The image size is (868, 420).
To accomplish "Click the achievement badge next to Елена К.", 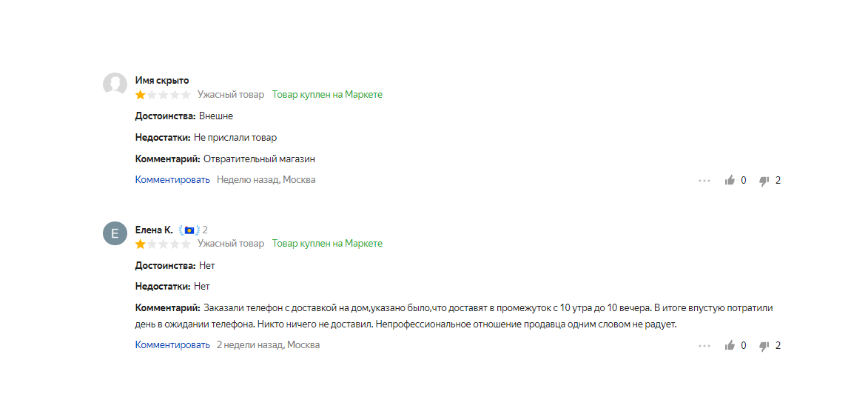I will point(189,230).
